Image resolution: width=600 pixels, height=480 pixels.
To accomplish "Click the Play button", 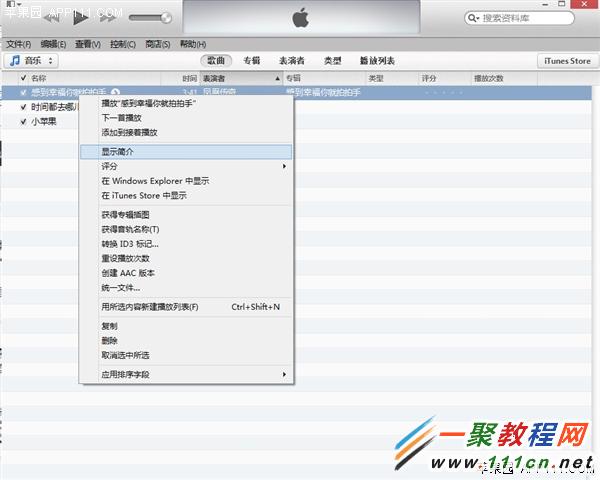I will pyautogui.click(x=80, y=18).
